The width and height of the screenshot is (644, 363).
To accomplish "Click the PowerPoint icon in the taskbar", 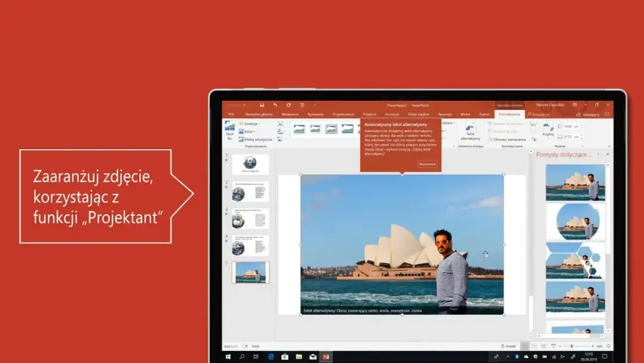I will 326,356.
